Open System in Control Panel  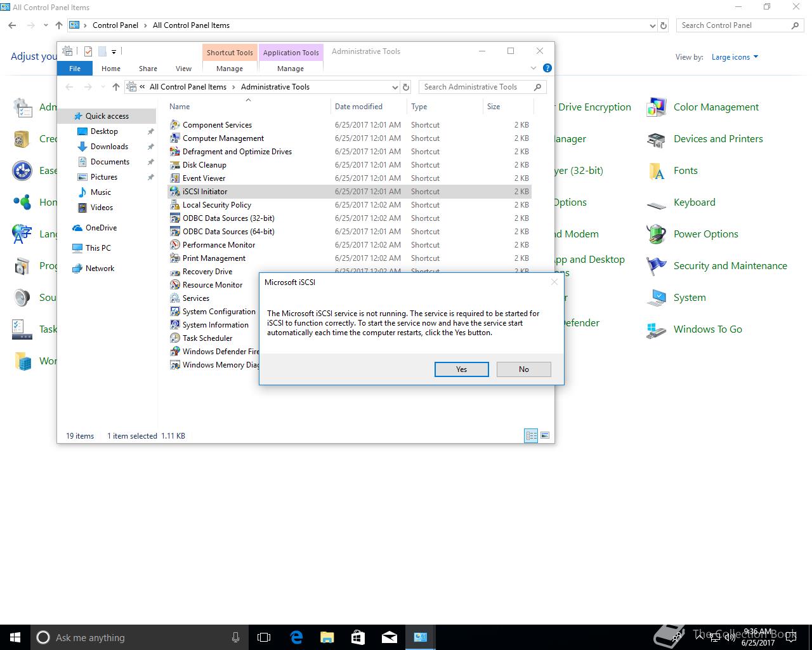coord(676,298)
